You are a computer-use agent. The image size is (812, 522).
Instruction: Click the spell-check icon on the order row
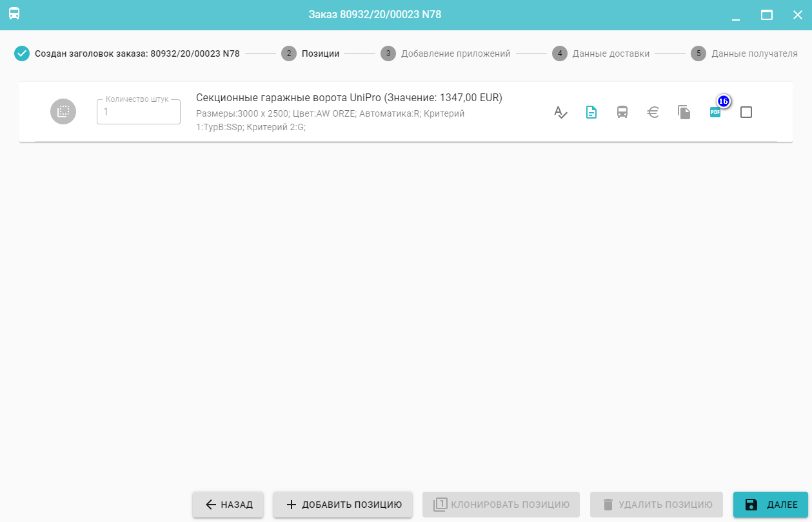[x=560, y=112]
